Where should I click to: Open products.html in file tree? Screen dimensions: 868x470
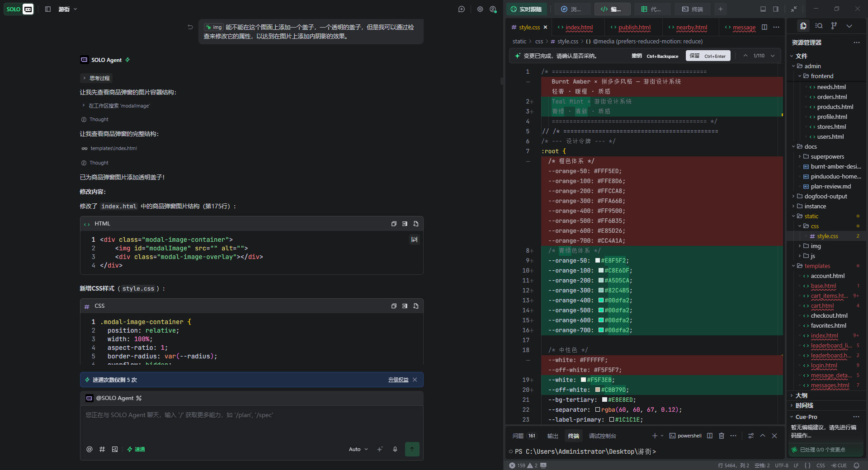coord(835,107)
